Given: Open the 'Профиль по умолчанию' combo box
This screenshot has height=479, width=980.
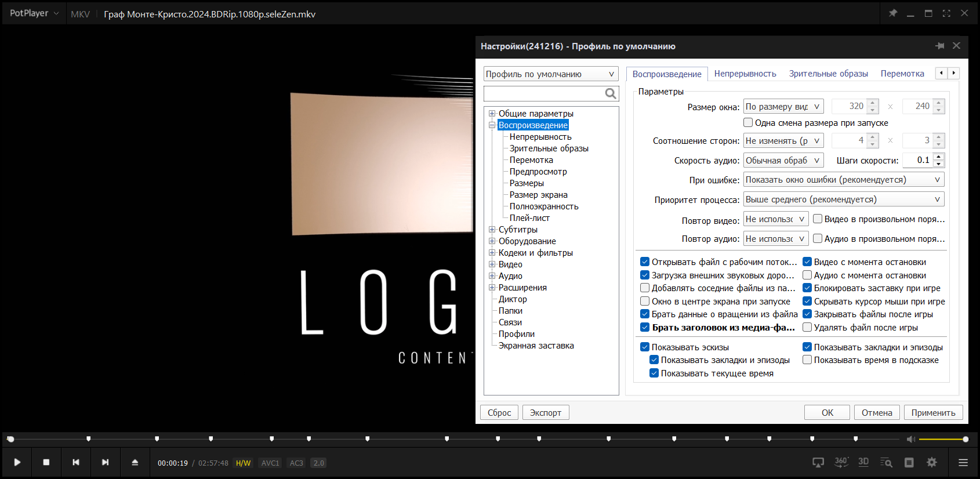Looking at the screenshot, I should pos(550,74).
